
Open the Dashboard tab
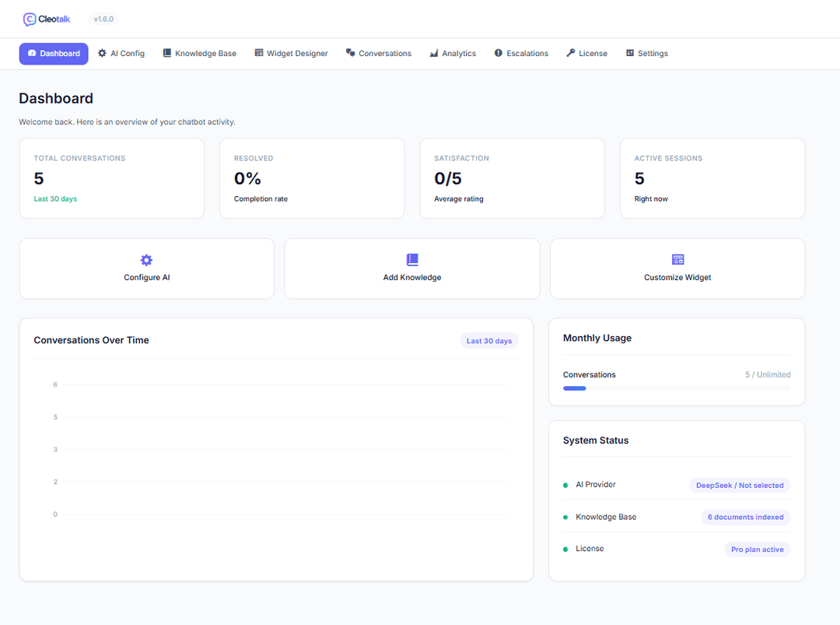pyautogui.click(x=54, y=54)
